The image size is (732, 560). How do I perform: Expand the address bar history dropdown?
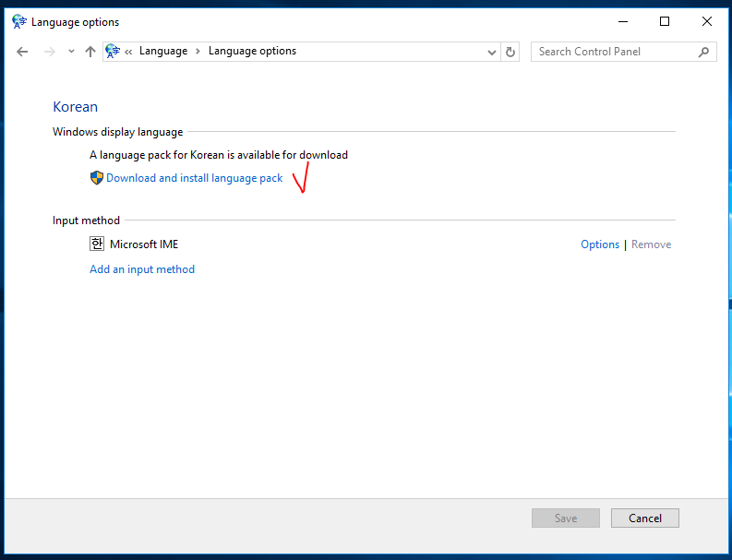click(x=491, y=53)
